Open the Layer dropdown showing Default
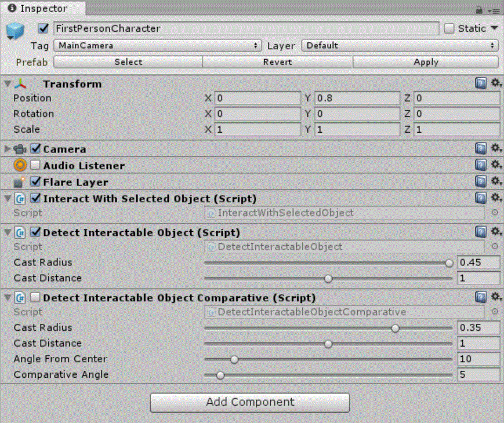Screen dimensions: 504x423 [x=400, y=45]
